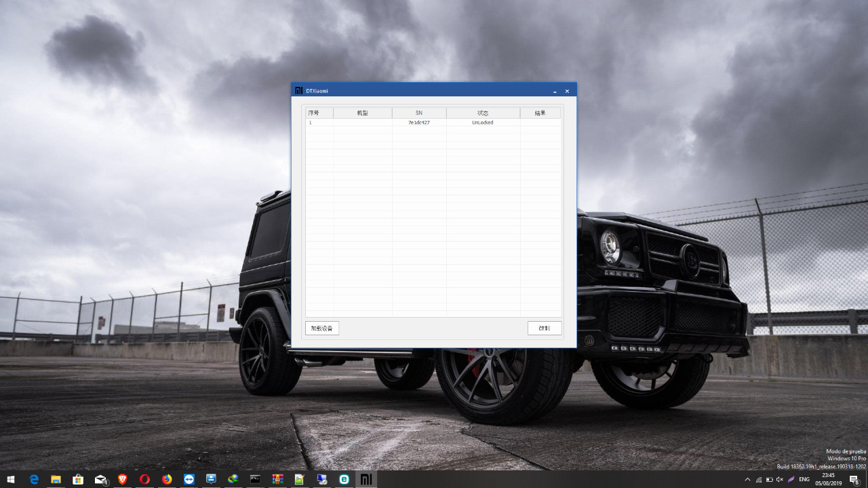Select the device row with SN 7e1dc427
Screen dimensions: 868x488
coord(418,123)
